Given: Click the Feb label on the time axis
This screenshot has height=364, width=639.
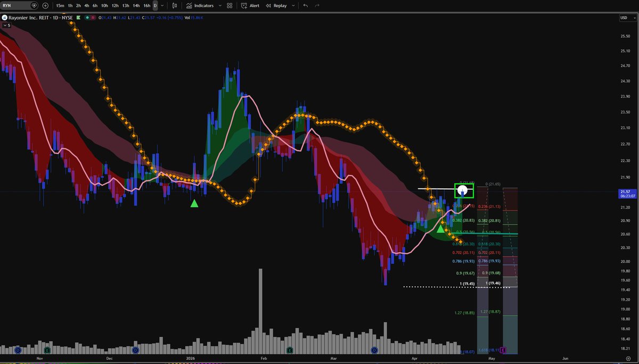Looking at the screenshot, I should (264, 359).
